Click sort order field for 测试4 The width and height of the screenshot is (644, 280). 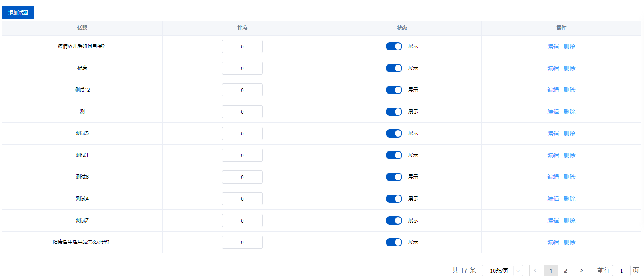(242, 199)
